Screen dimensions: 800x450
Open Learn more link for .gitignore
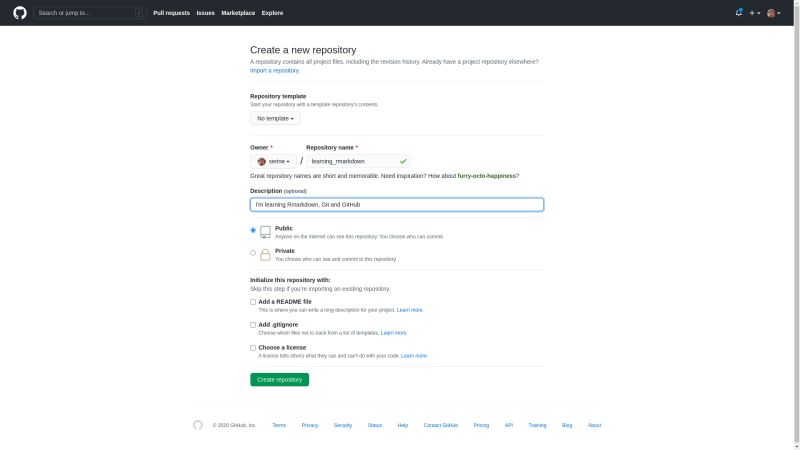pos(393,333)
